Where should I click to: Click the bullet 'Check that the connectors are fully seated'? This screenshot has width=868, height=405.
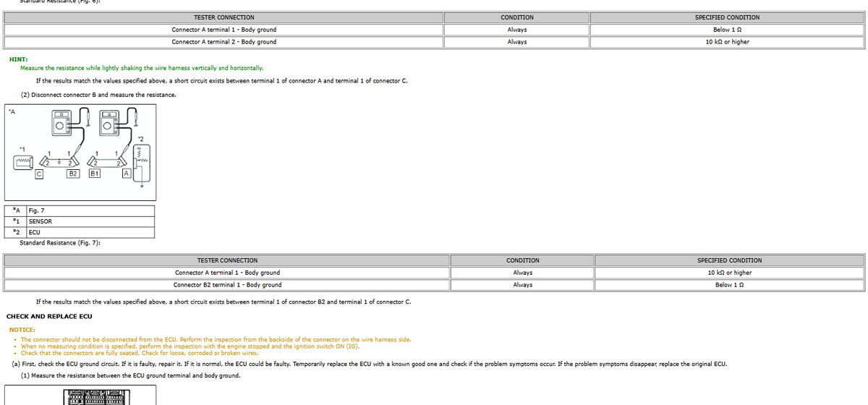click(x=139, y=353)
